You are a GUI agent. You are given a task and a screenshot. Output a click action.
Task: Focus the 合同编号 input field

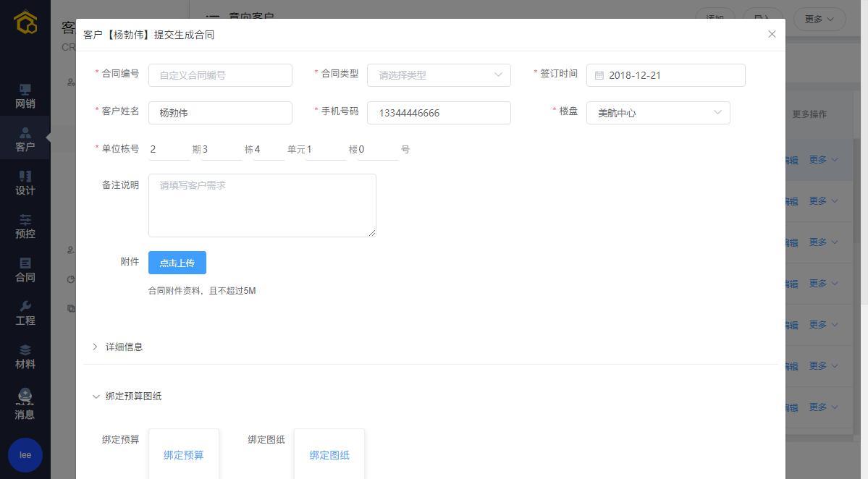pos(220,75)
